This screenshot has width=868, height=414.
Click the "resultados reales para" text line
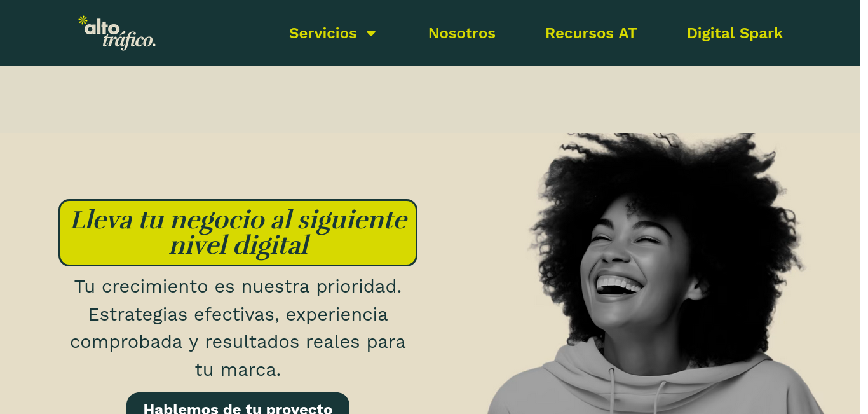[x=305, y=342]
